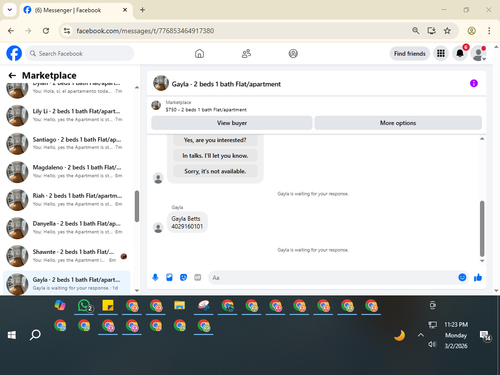Reload the page
500x375 pixels.
(46, 31)
